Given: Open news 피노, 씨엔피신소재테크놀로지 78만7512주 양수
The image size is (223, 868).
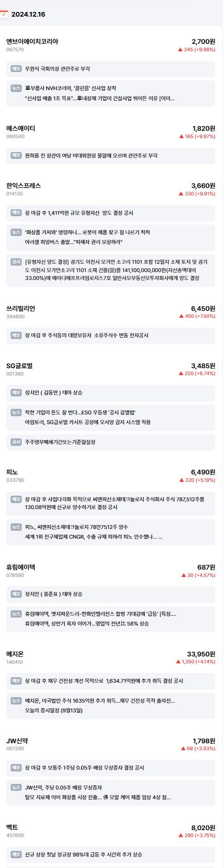Looking at the screenshot, I should click(76, 527).
